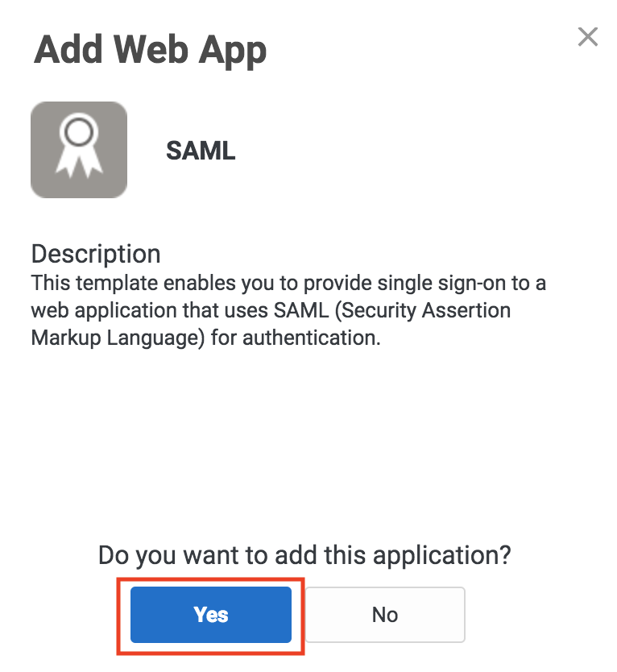This screenshot has height=672, width=617.
Task: Click the template description paragraph
Action: (288, 310)
